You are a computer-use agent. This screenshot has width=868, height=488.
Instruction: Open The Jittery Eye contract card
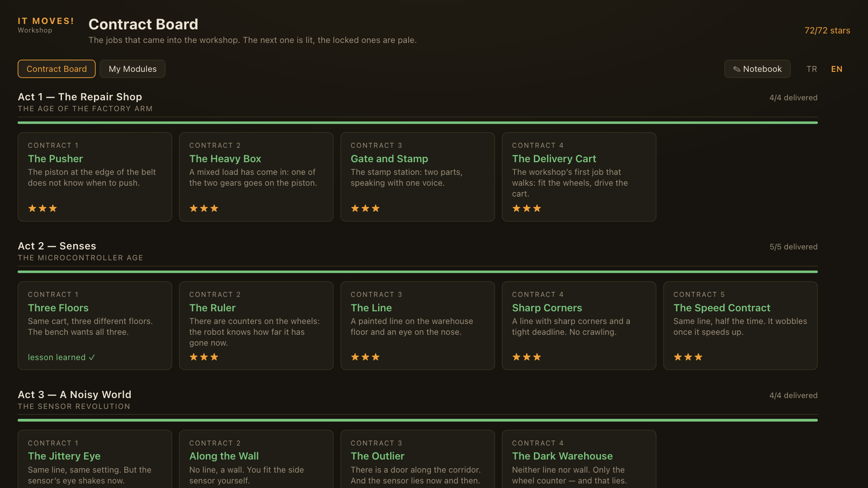94,459
